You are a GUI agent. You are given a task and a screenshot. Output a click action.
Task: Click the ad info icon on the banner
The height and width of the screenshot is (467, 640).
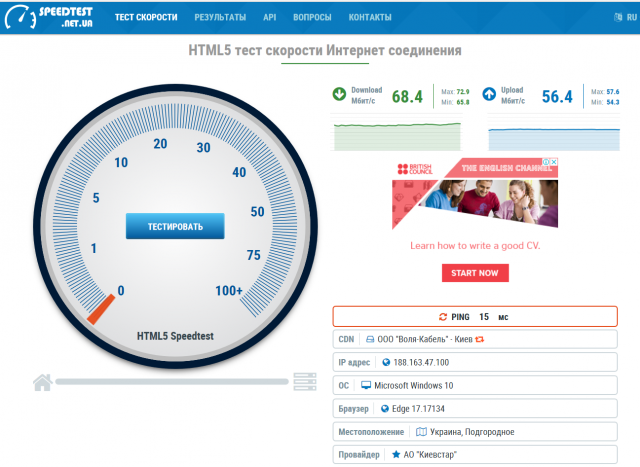tap(548, 164)
